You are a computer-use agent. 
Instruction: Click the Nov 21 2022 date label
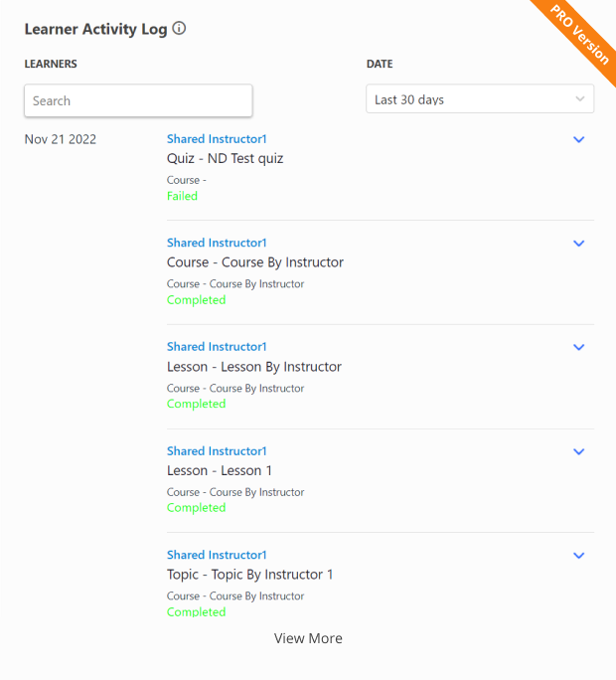(x=61, y=139)
